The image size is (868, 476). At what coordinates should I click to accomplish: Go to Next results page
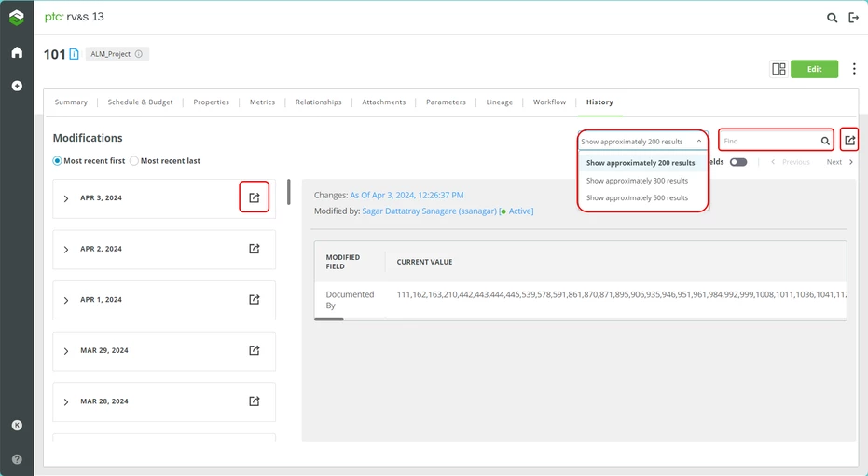coord(839,162)
